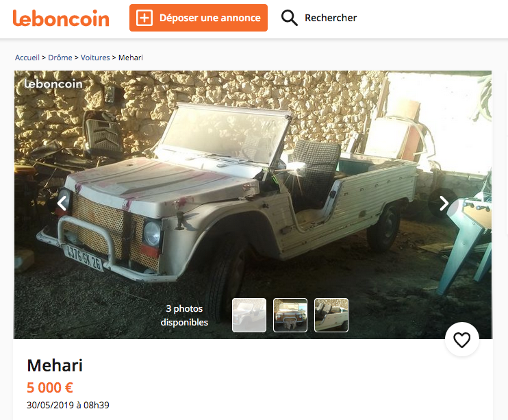The width and height of the screenshot is (508, 420).
Task: Open search with the magnifying glass icon
Action: (289, 18)
